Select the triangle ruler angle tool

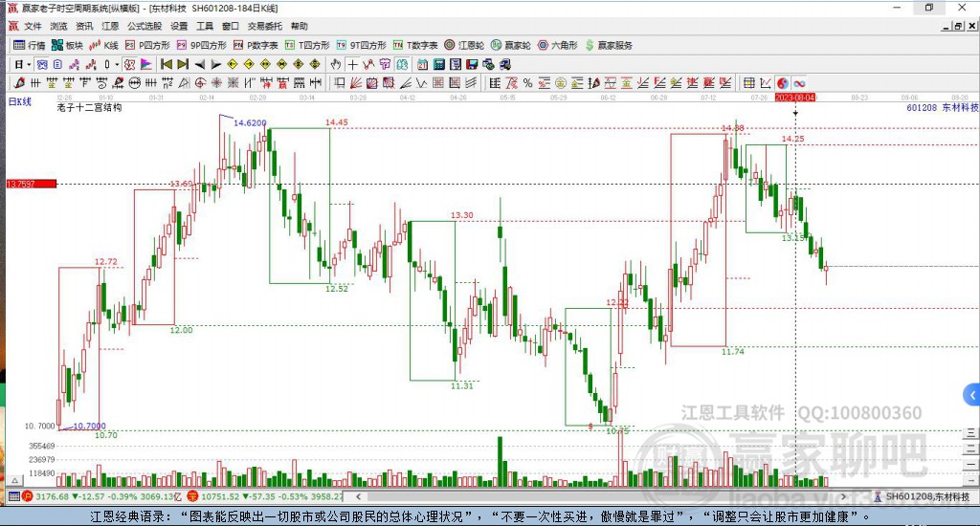point(184,83)
